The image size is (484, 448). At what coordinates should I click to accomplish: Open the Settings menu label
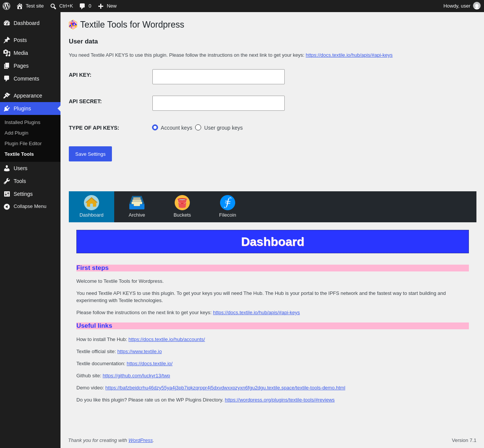[23, 194]
